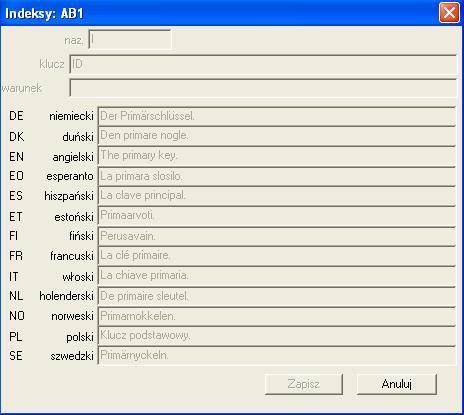Close the Indeksy: AB1 dialog
This screenshot has height=415, width=464.
(449, 13)
